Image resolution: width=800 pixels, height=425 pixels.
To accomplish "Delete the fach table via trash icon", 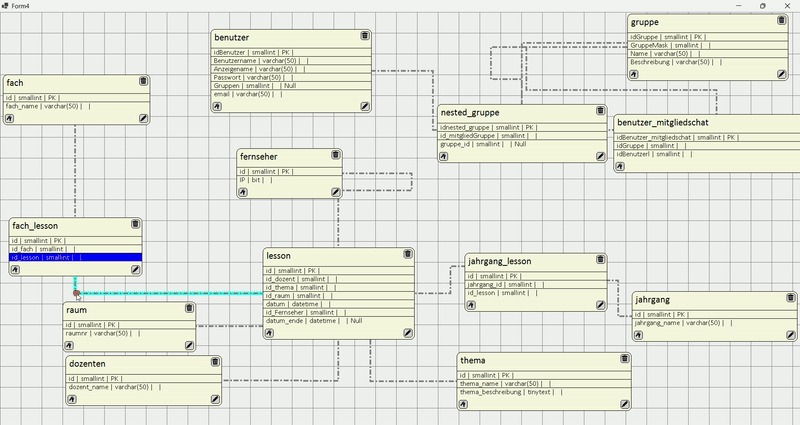I will coord(143,81).
